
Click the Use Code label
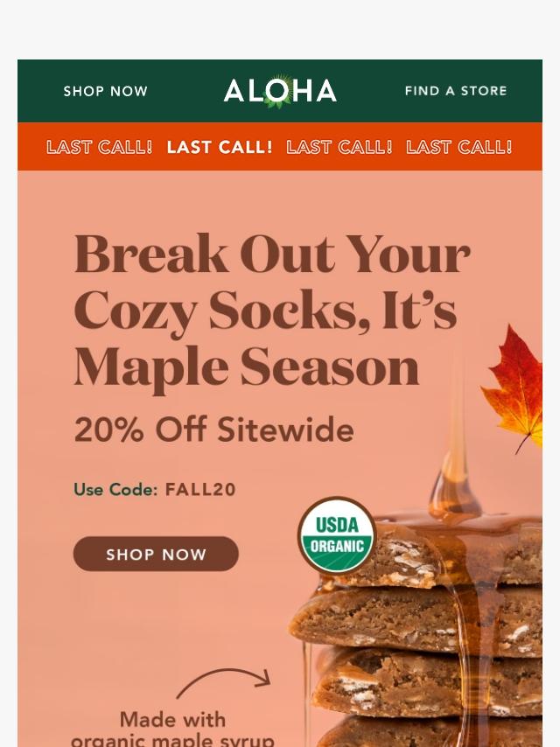[115, 490]
